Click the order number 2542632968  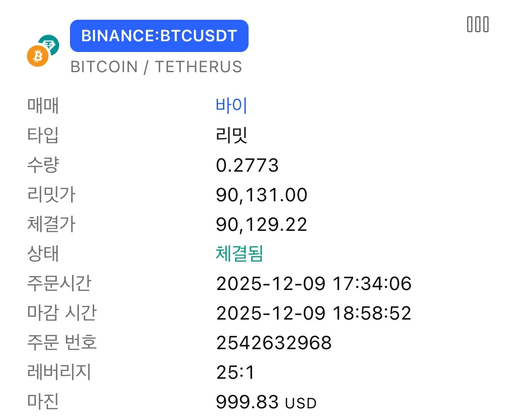(x=274, y=343)
